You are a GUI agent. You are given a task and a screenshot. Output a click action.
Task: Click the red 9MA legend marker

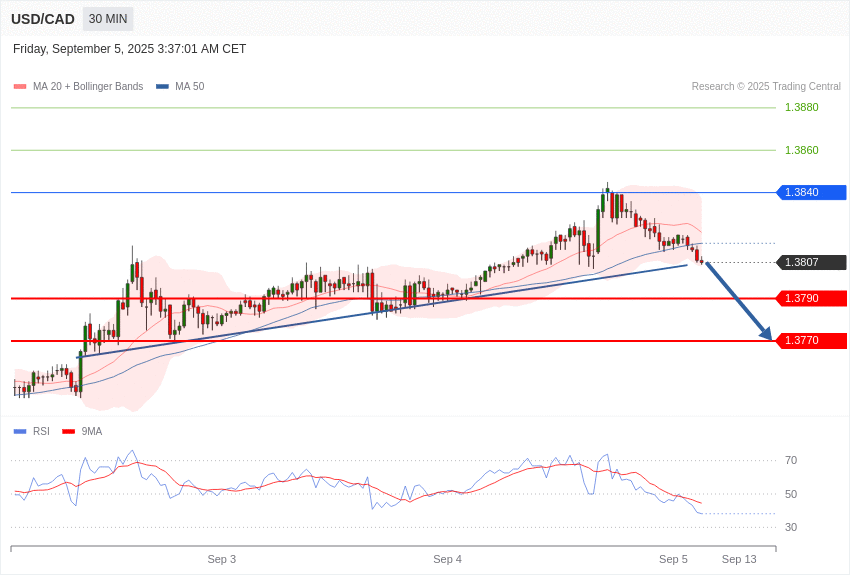point(68,432)
